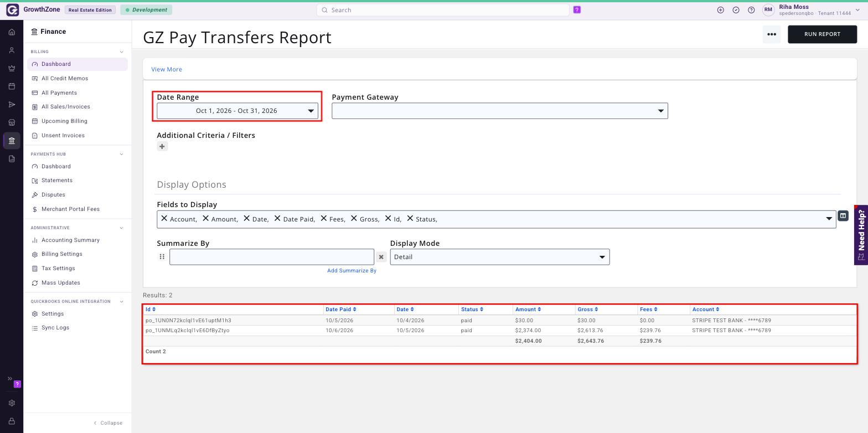868x433 pixels.
Task: Open the Payment Gateway dropdown
Action: click(500, 111)
